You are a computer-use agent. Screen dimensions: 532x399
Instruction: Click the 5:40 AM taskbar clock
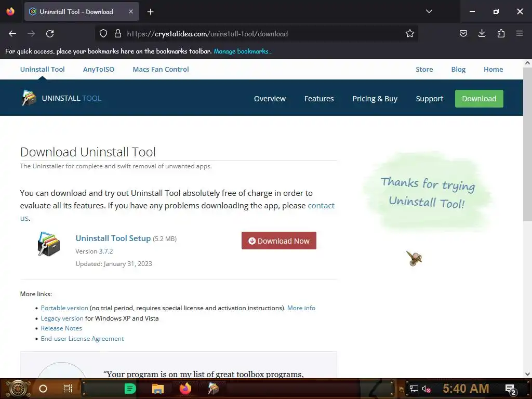466,388
